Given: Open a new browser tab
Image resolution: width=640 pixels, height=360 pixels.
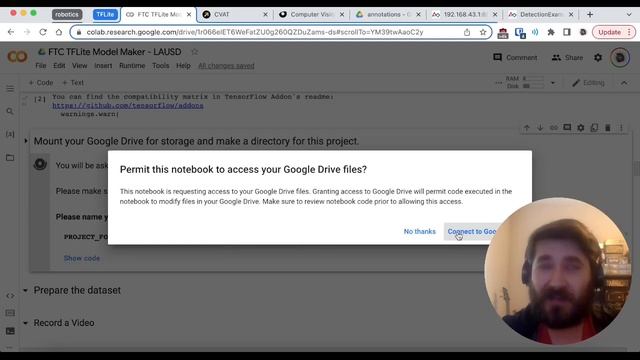Looking at the screenshot, I should (590, 14).
